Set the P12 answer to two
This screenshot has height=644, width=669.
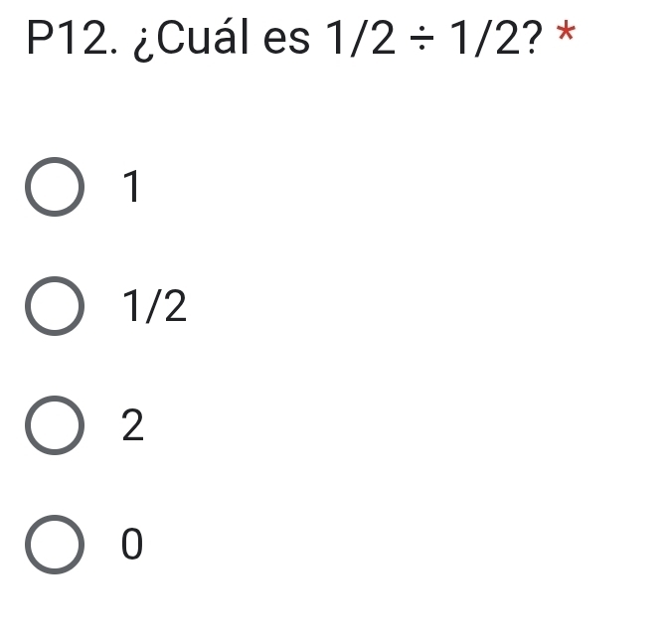[54, 425]
